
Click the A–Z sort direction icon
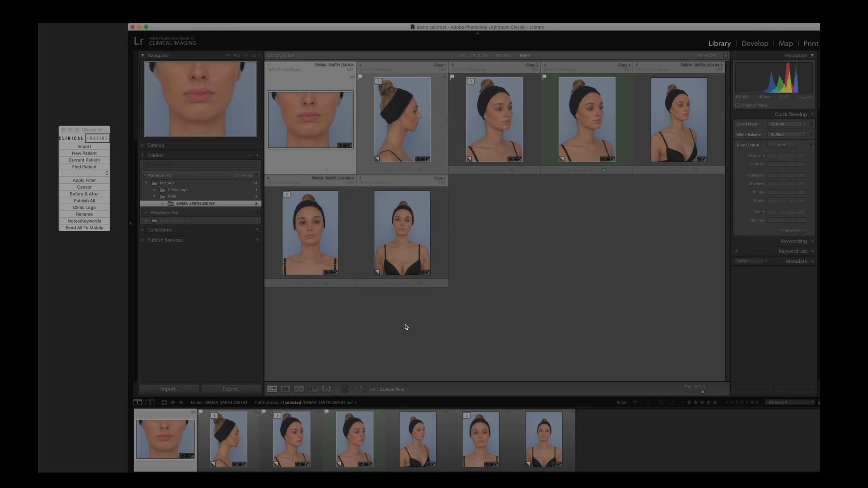point(361,389)
